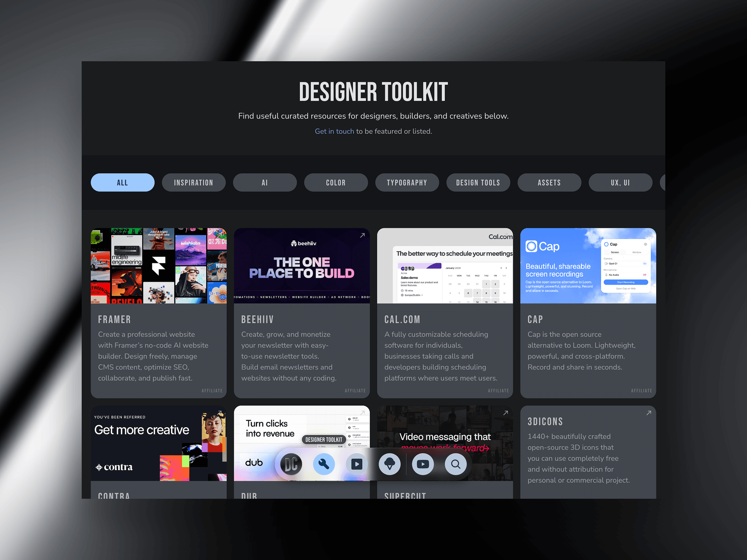Click the 'DESIGNER TOOLKIT' tooltip above the dock
Viewport: 747px width, 560px height.
click(324, 440)
